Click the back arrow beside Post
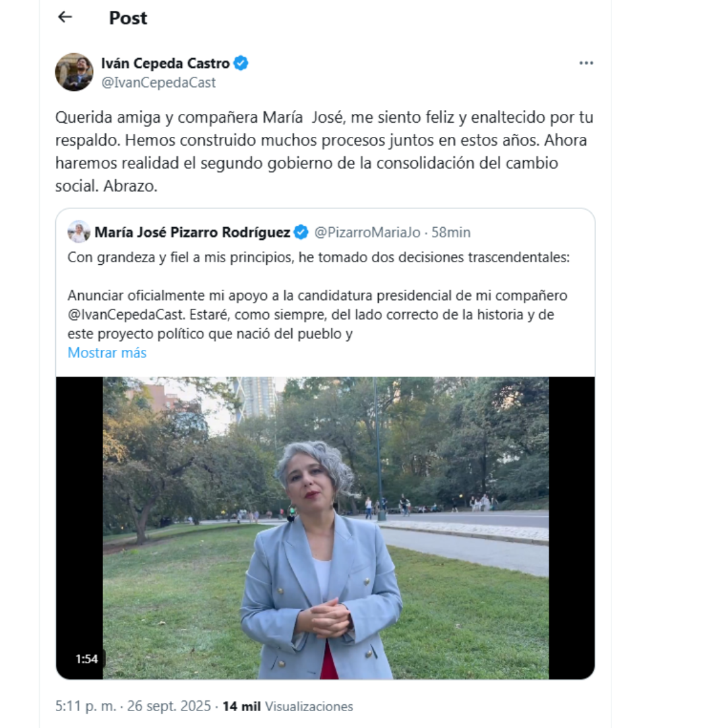The width and height of the screenshot is (728, 728). click(65, 18)
